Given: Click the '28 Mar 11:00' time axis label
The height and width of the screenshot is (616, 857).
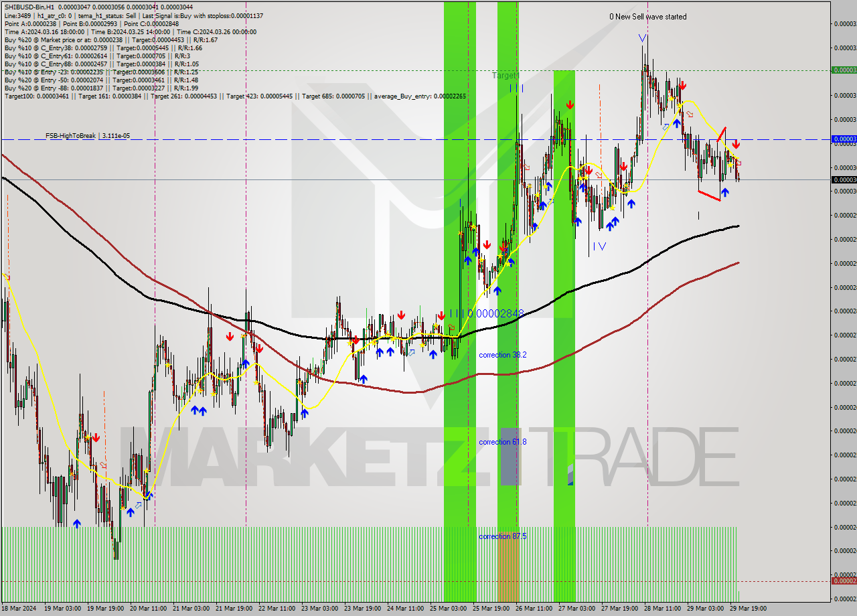Looking at the screenshot, I should [x=662, y=609].
